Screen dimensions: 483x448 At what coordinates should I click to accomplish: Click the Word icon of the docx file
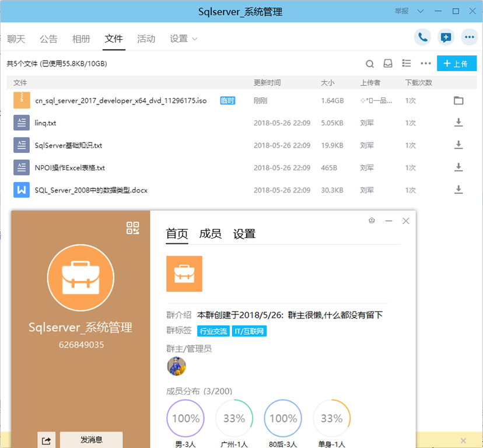click(x=22, y=190)
